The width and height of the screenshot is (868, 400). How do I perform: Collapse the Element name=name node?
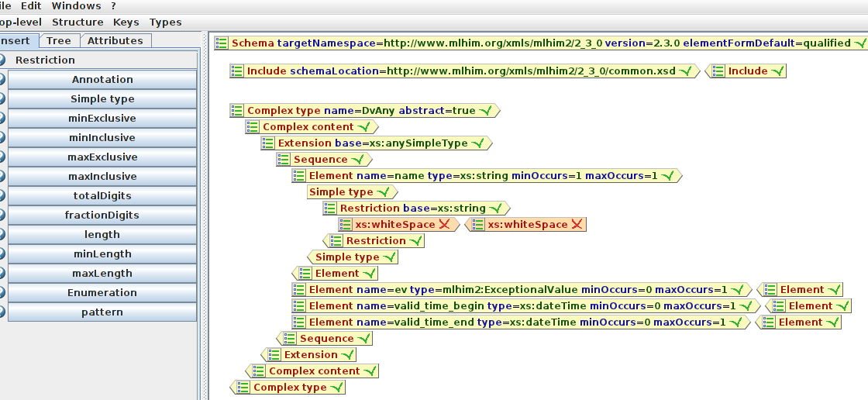299,176
